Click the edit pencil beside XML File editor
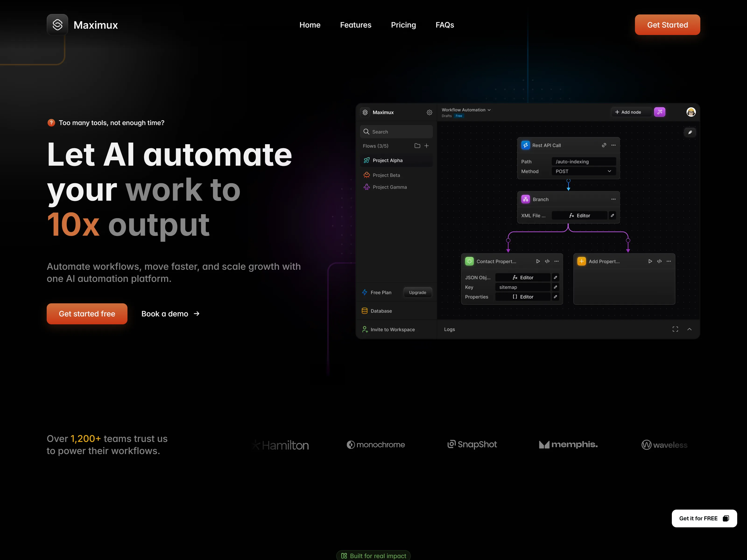 [x=612, y=215]
